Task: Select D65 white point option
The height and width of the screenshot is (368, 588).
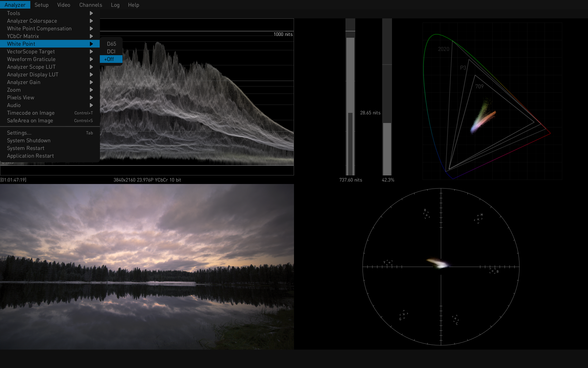Action: tap(111, 44)
